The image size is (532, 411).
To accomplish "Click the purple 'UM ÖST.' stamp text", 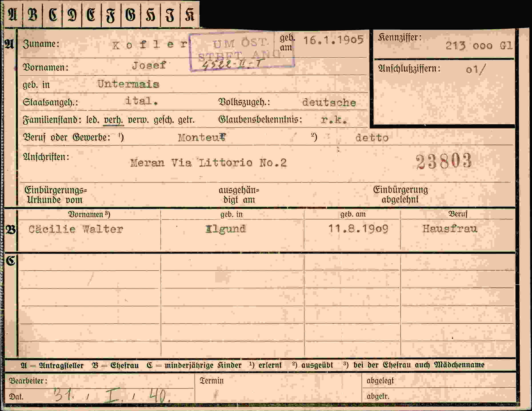I will 240,43.
